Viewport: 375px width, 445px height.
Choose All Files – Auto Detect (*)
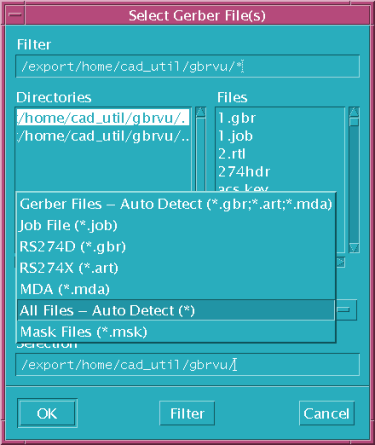[x=176, y=310]
